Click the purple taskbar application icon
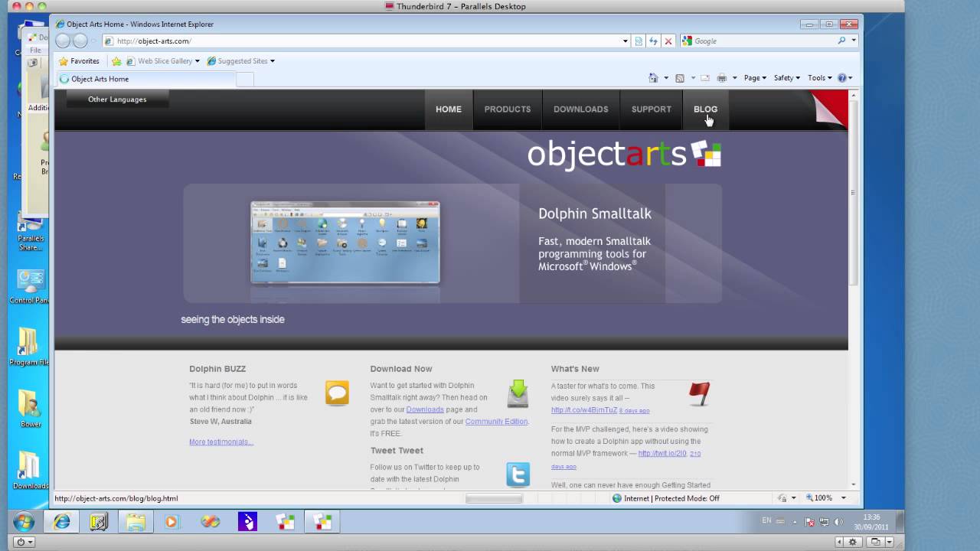Viewport: 980px width, 551px height. [247, 522]
